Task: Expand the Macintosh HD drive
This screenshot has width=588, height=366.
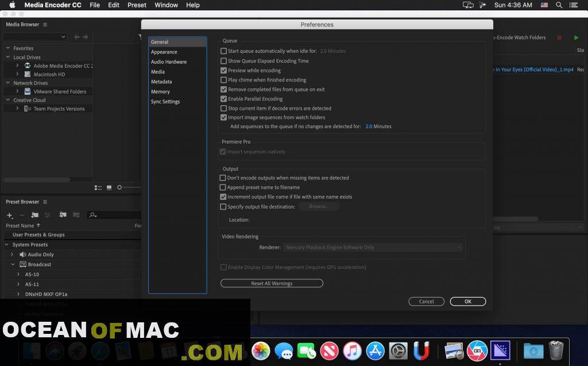Action: (18, 74)
